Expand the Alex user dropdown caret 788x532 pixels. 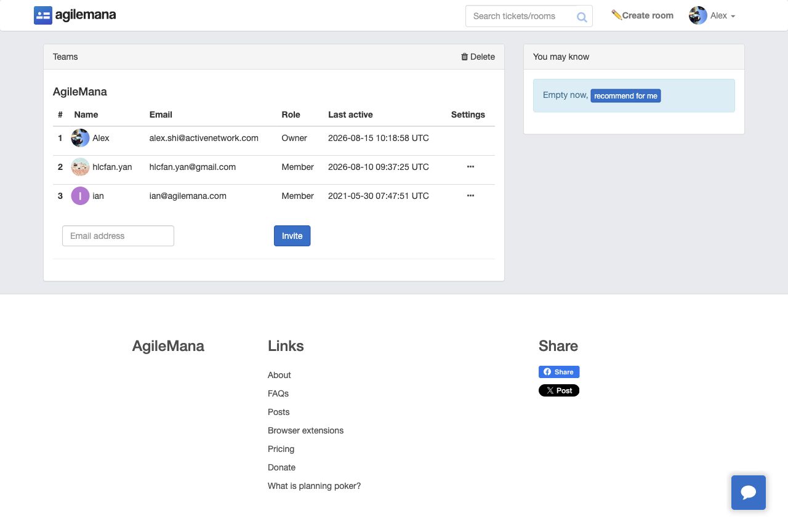click(733, 16)
